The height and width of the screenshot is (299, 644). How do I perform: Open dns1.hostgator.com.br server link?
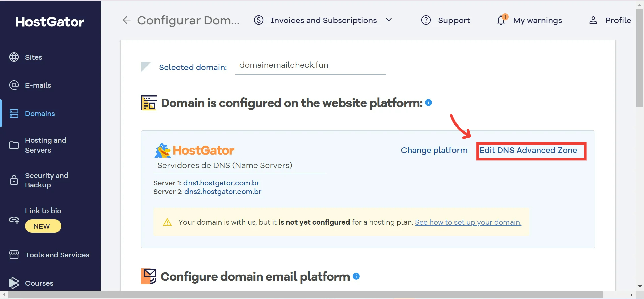tap(221, 183)
